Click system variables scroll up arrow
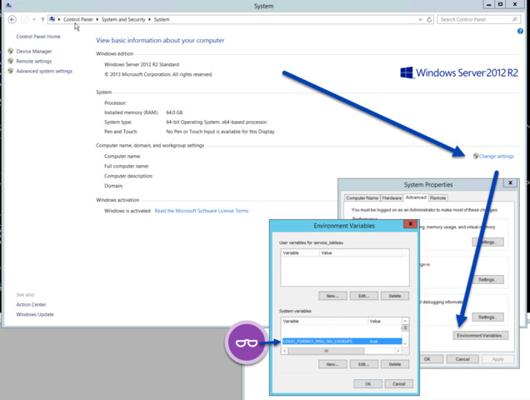Screen dimensions: 530x400 click(405, 321)
